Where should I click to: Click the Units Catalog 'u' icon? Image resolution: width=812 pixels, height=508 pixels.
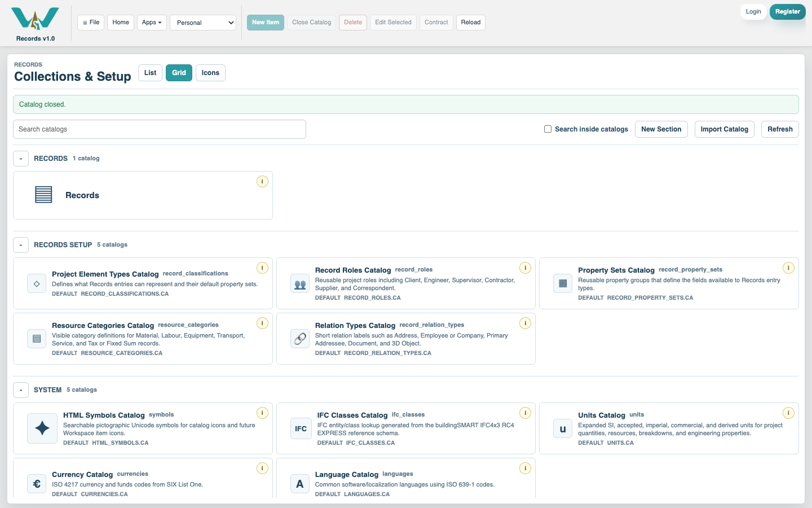[x=563, y=428]
